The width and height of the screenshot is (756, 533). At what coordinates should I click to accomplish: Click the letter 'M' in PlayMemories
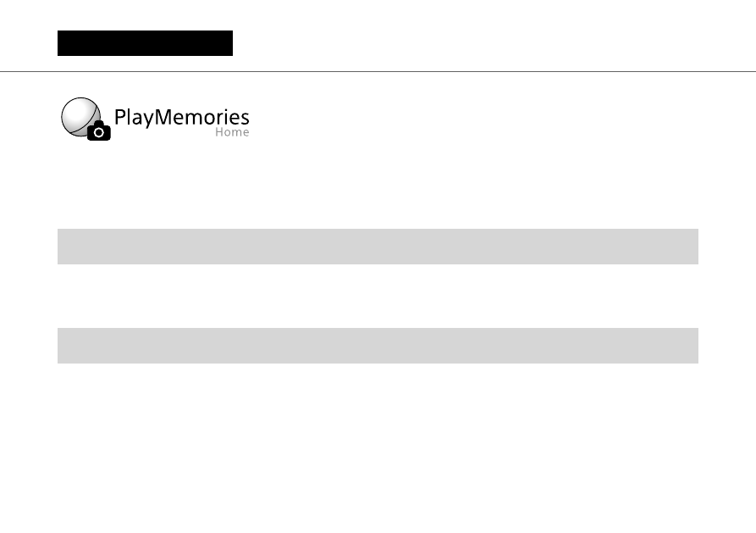163,117
